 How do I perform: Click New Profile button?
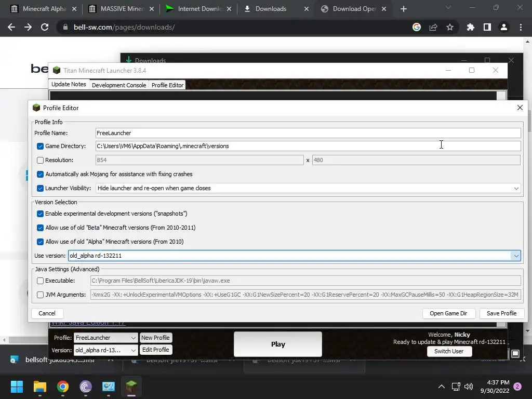pyautogui.click(x=155, y=338)
